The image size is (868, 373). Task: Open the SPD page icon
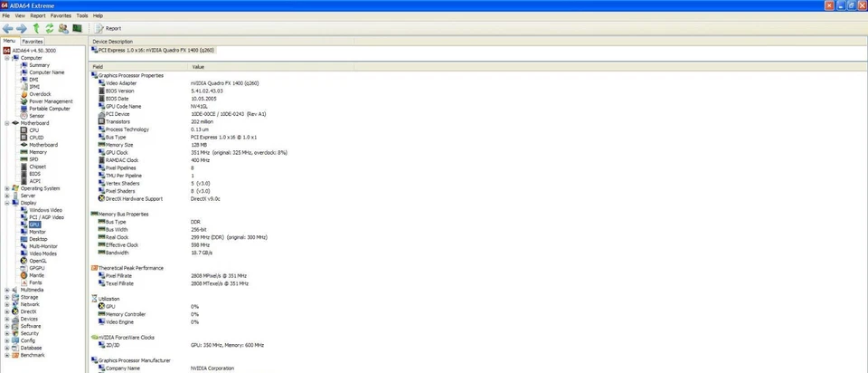point(24,159)
